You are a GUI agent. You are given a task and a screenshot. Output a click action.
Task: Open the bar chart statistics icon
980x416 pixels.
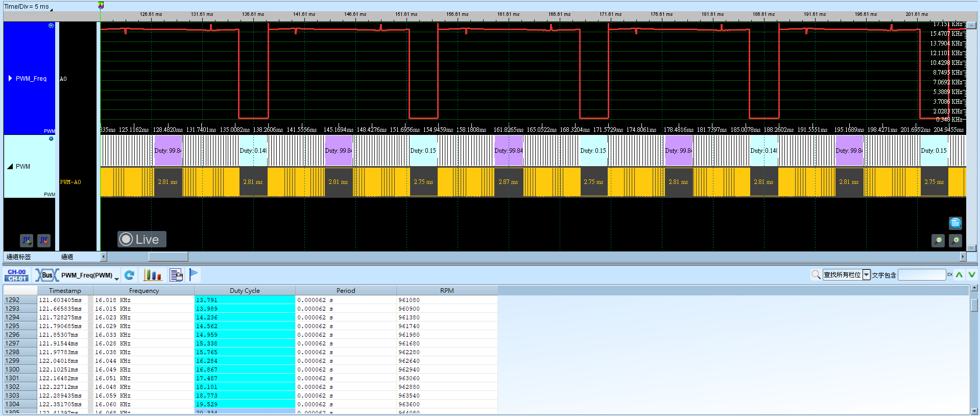[x=152, y=275]
